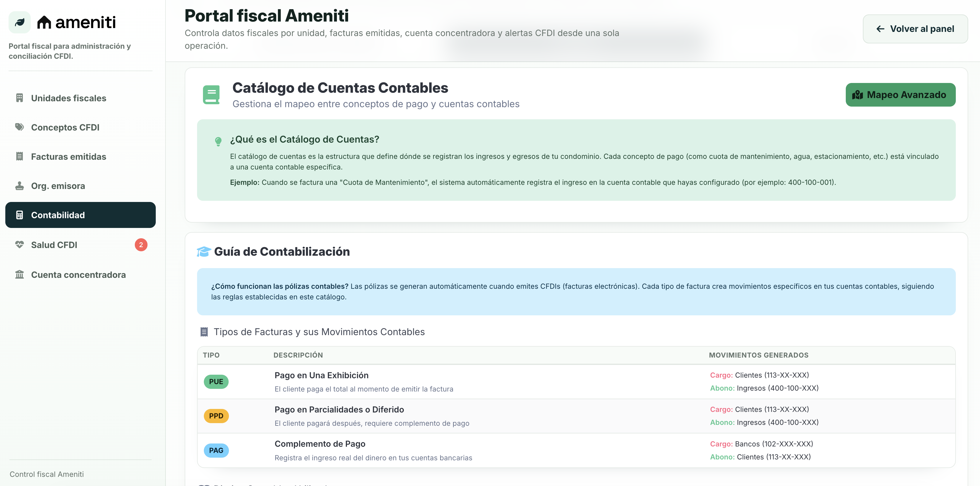
Task: Click the Volver al panel button
Action: coord(915,29)
